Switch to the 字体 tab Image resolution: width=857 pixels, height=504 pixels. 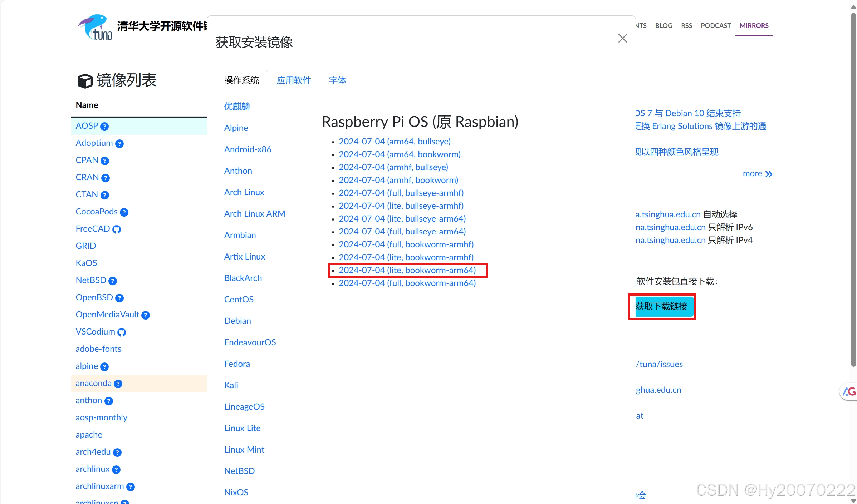tap(337, 80)
